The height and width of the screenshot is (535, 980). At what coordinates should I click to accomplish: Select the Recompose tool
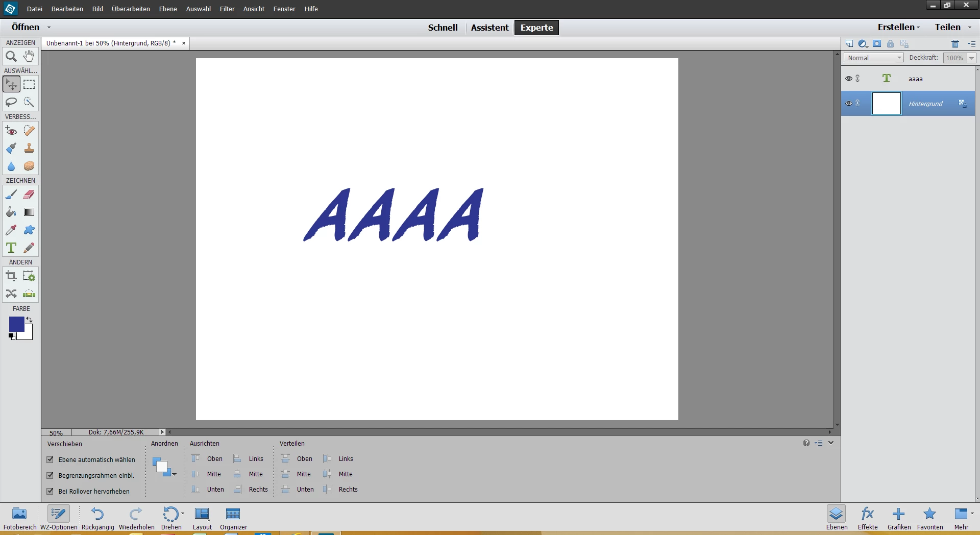29,276
